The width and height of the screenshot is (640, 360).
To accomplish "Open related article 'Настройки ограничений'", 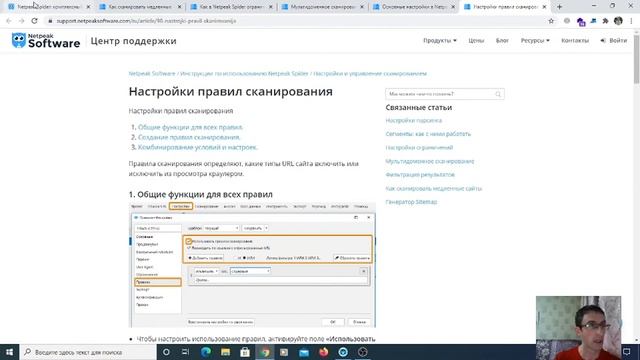I will tap(419, 147).
